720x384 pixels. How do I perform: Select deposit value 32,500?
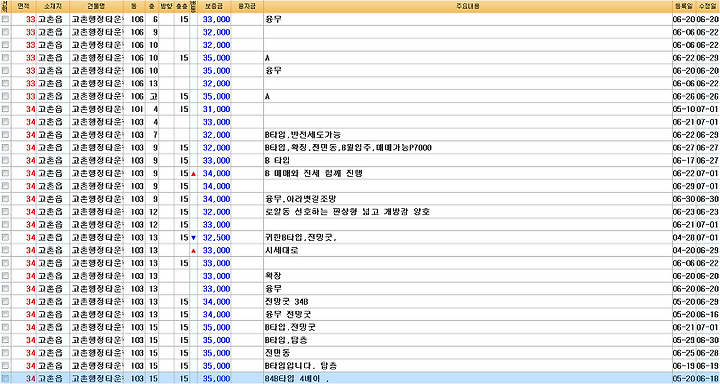pos(216,238)
